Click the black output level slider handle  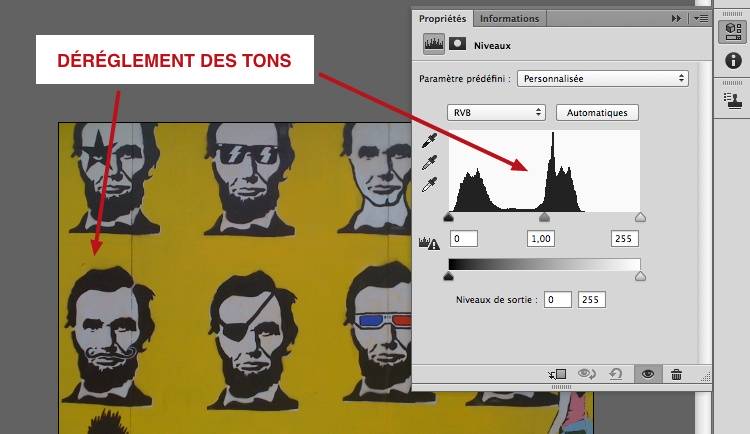[448, 276]
